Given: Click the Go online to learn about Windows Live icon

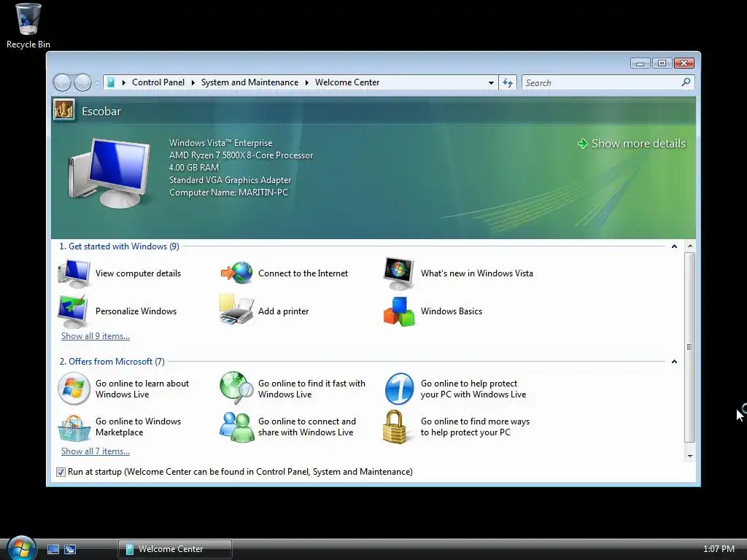Looking at the screenshot, I should pyautogui.click(x=74, y=389).
